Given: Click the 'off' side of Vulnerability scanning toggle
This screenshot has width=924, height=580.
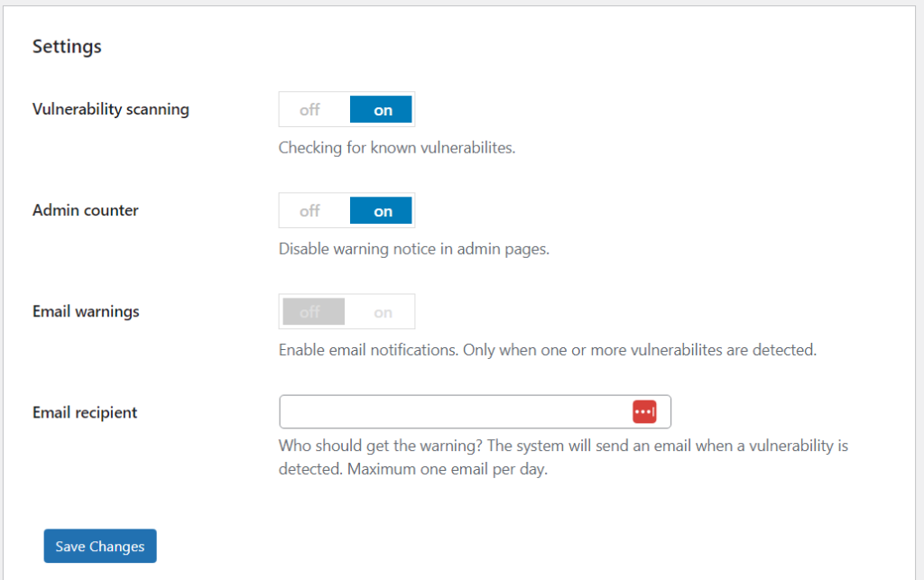Looking at the screenshot, I should pyautogui.click(x=312, y=109).
